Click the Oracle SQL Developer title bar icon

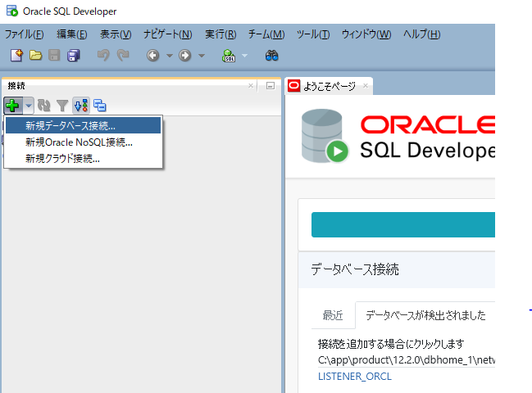(x=12, y=11)
